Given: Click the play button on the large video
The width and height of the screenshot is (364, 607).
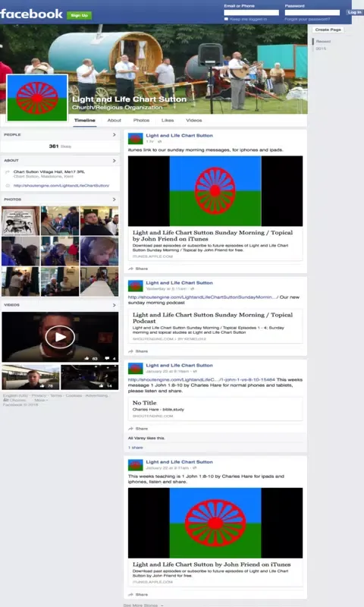Looking at the screenshot, I should coord(60,337).
